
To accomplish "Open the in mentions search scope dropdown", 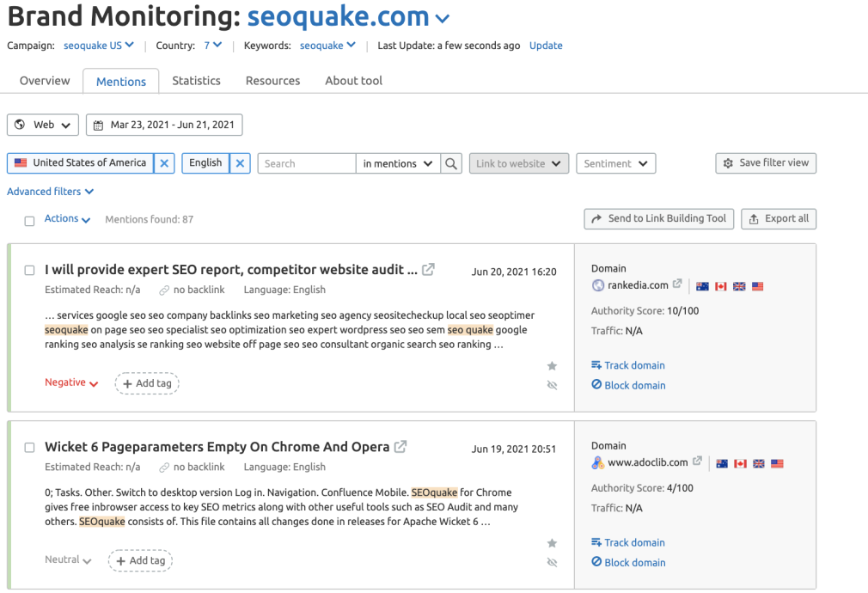I will point(398,163).
